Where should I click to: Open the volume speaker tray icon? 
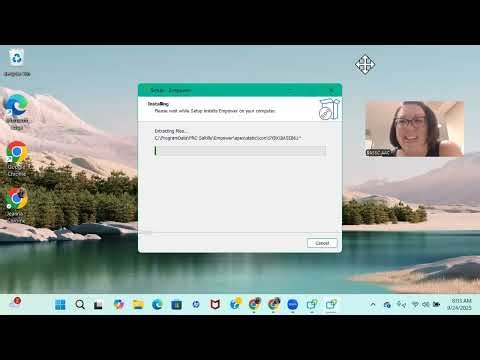426,304
